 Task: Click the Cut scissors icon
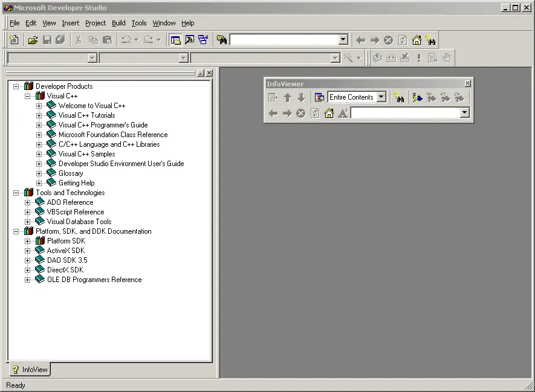click(x=79, y=40)
